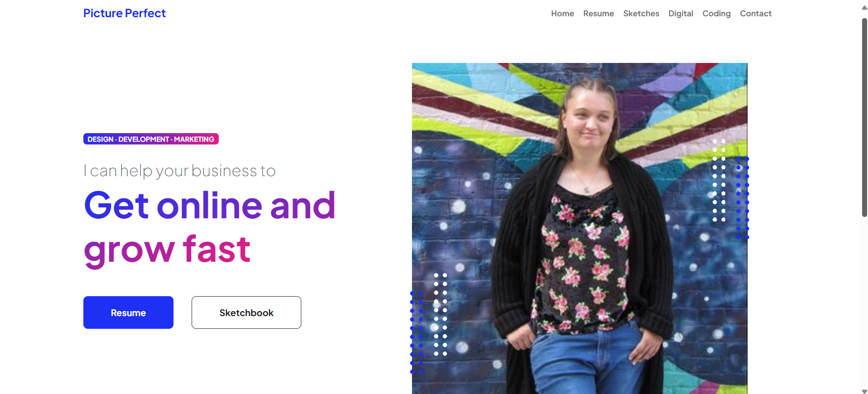Click the white dot pattern at photo top-right

coord(719,180)
